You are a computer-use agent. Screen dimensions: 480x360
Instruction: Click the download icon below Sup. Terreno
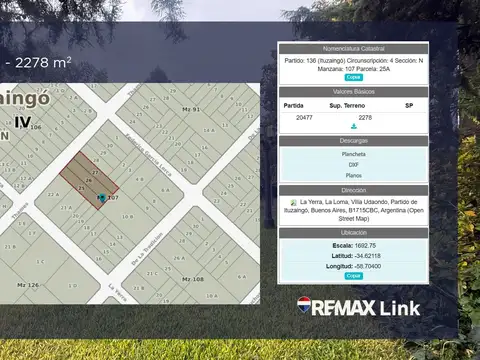click(x=354, y=126)
